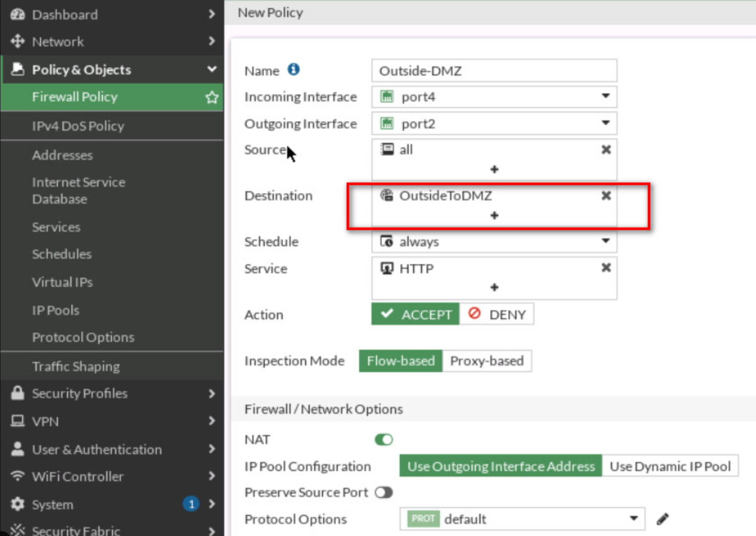Add another source with the plus icon
This screenshot has width=756, height=536.
coord(494,170)
